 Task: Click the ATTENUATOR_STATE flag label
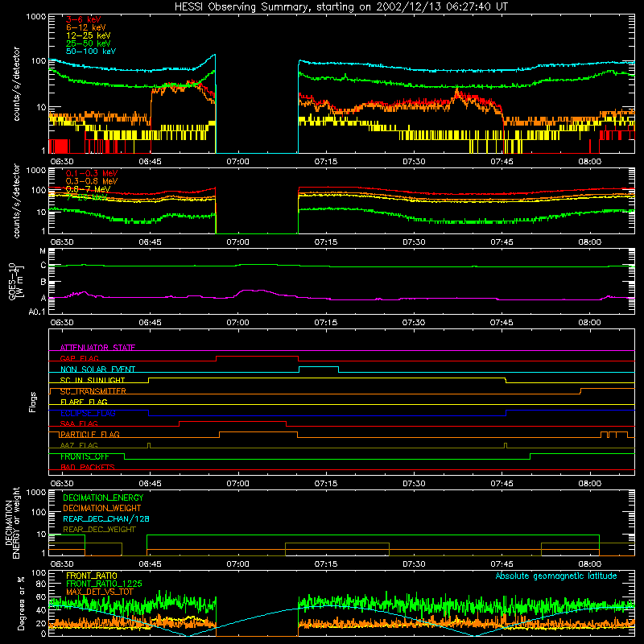97,348
